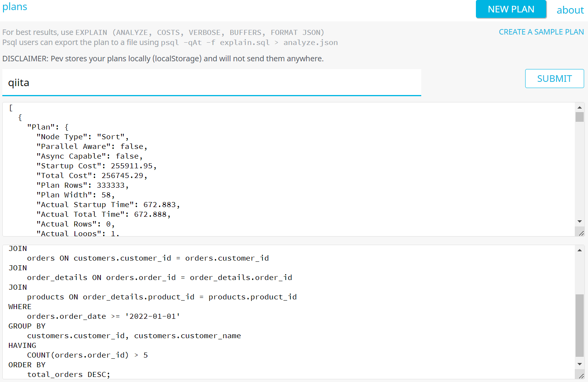
Task: Click the empty scrollbar track in the plan JSON box
Action: (x=579, y=171)
